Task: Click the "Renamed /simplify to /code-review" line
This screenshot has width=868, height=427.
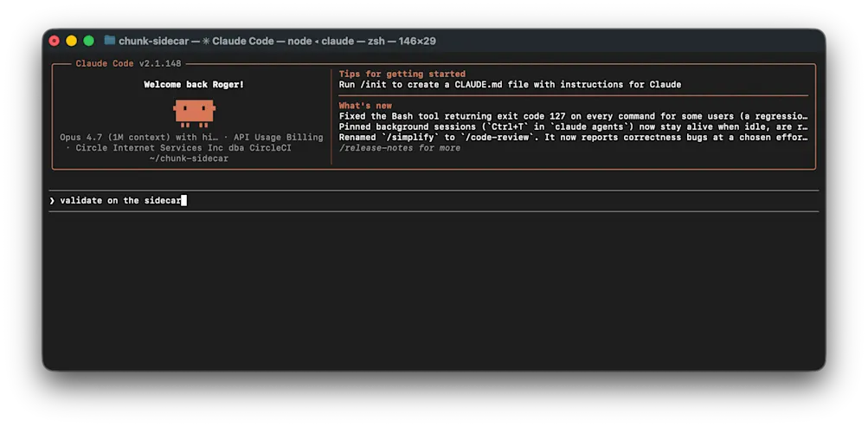Action: click(574, 138)
